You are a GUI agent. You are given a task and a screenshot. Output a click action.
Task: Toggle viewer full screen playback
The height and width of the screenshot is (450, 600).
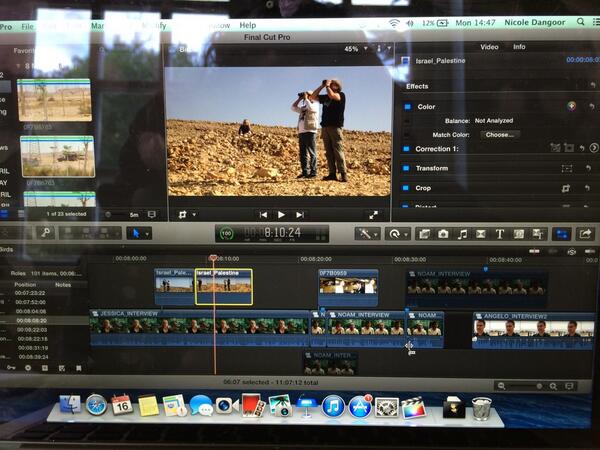373,215
